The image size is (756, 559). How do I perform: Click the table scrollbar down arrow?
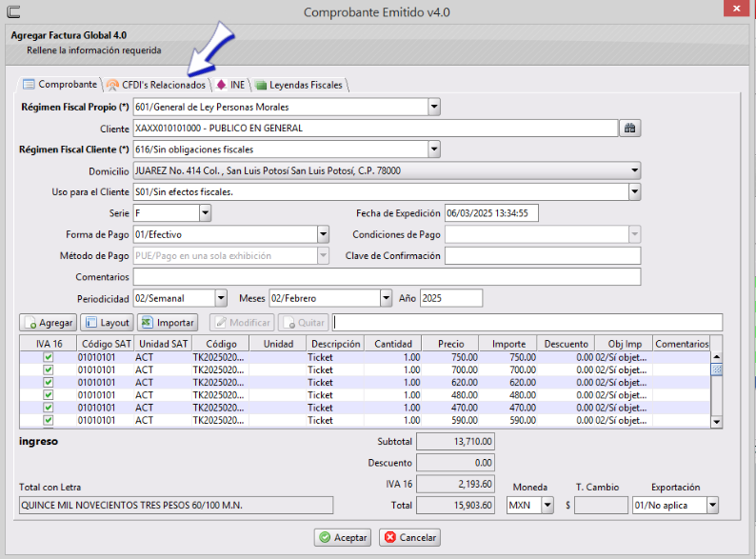716,422
